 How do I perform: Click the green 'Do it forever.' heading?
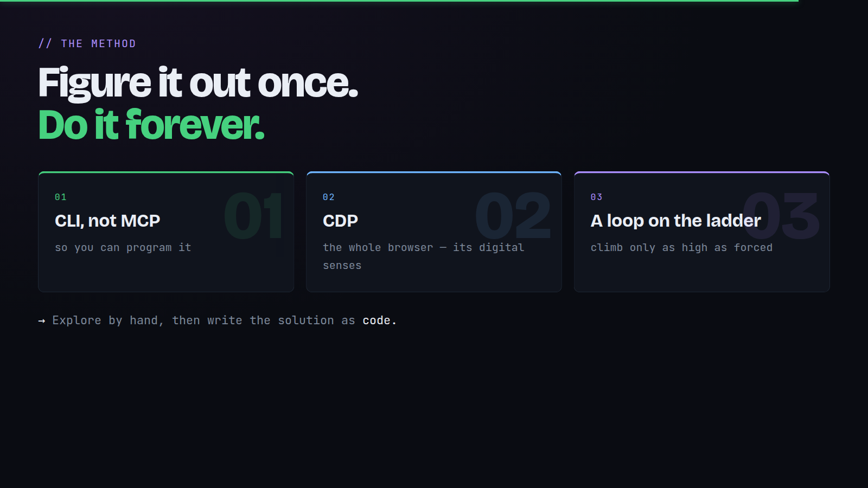[151, 125]
